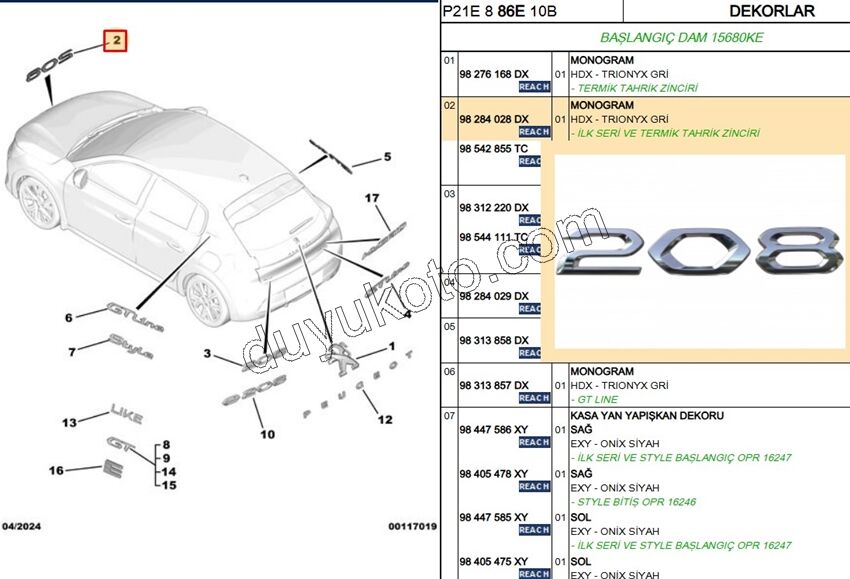
Task: Click the diagram date 04/2024
Action: click(x=22, y=526)
